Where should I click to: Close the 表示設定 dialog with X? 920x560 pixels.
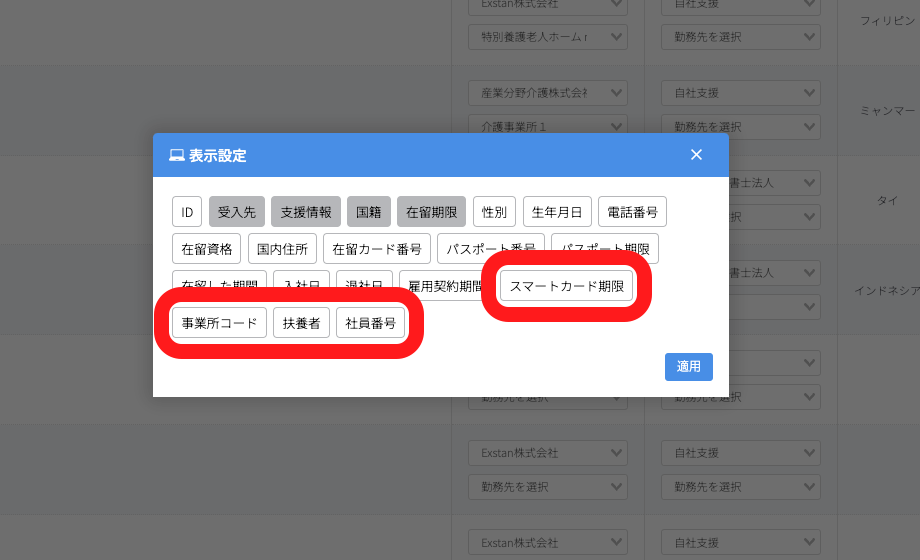click(x=696, y=155)
